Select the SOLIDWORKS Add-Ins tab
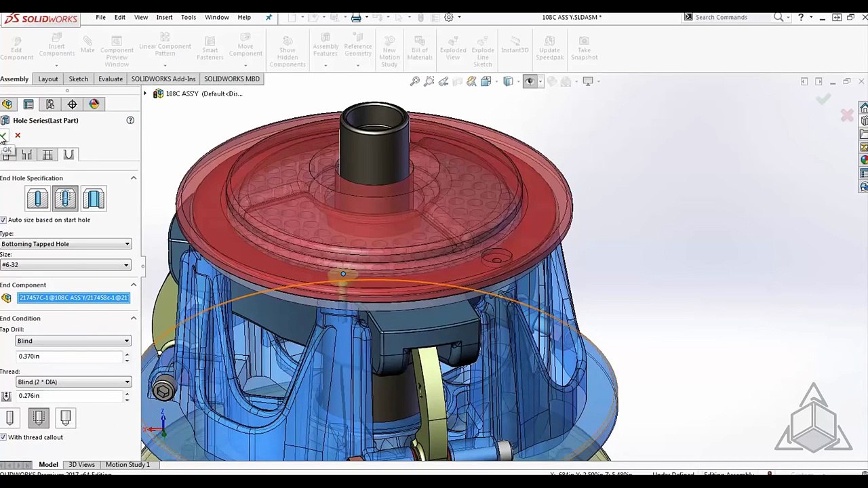This screenshot has width=868, height=488. click(x=163, y=79)
